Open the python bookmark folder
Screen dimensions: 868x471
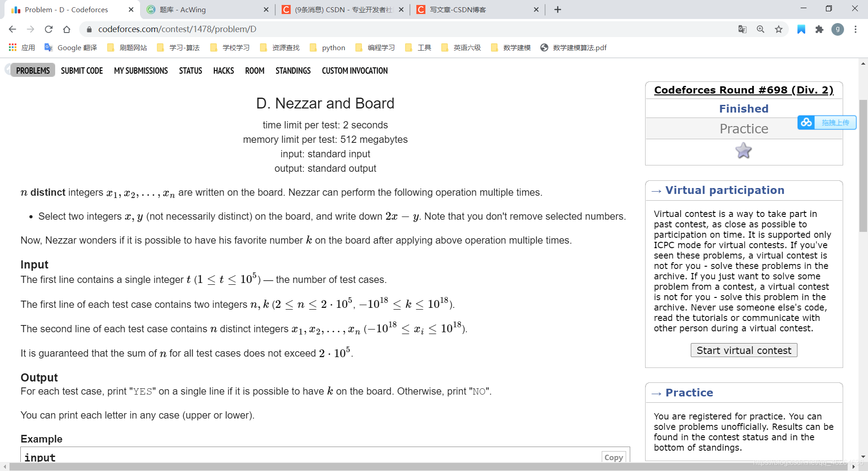[327, 47]
